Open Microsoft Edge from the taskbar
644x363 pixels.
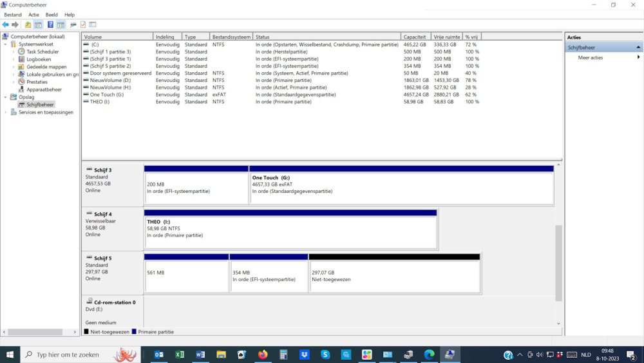click(x=429, y=355)
